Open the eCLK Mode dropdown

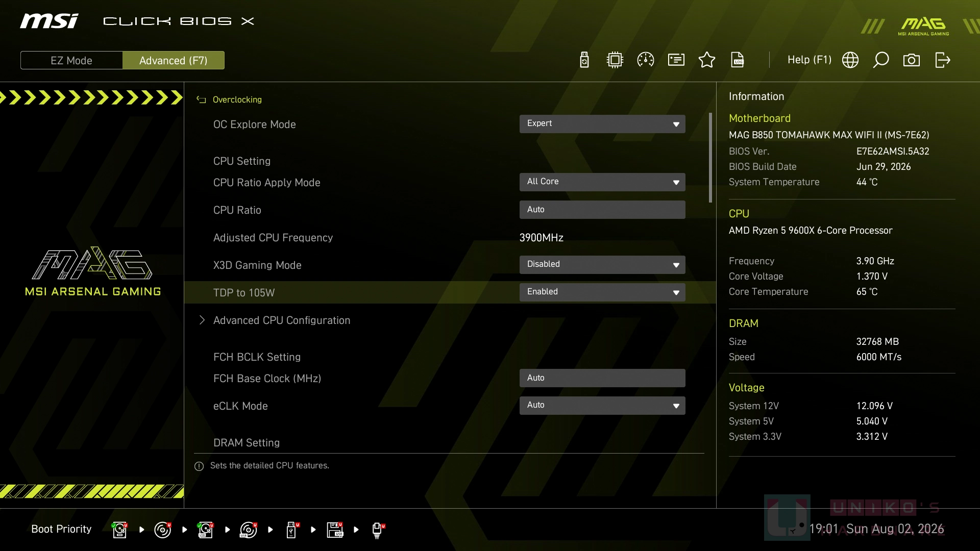[602, 406]
